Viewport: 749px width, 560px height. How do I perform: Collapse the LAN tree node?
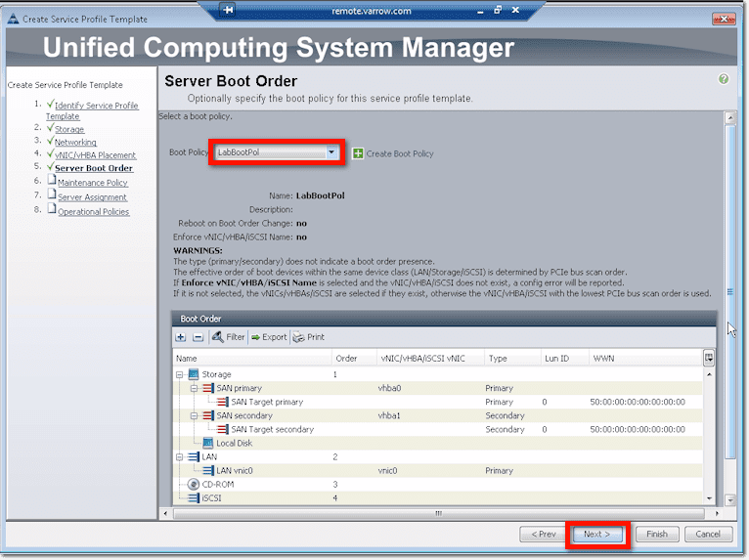coord(180,456)
